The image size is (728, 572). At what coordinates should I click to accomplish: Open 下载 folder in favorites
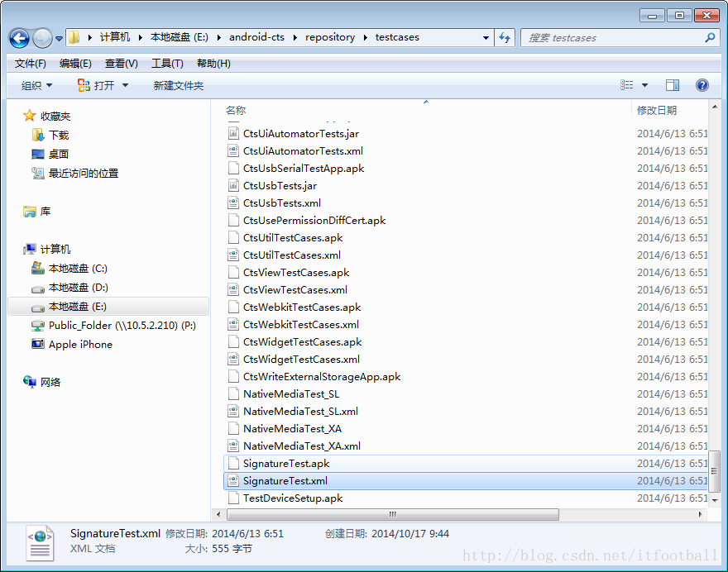point(59,135)
